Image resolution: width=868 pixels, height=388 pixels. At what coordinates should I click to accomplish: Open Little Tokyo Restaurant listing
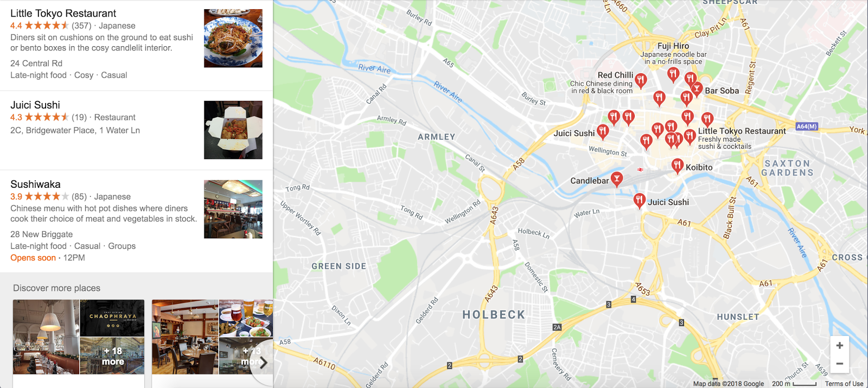63,13
